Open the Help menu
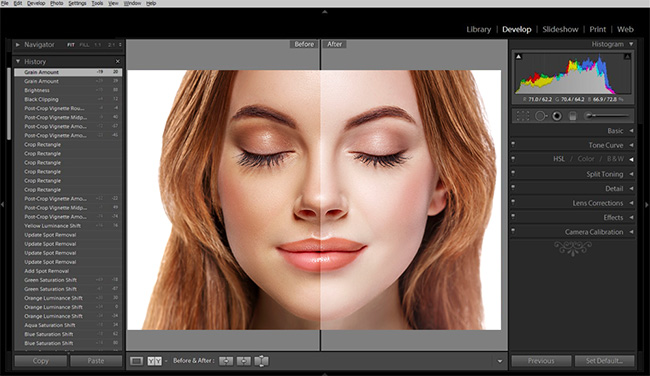650x376 pixels. click(x=151, y=3)
